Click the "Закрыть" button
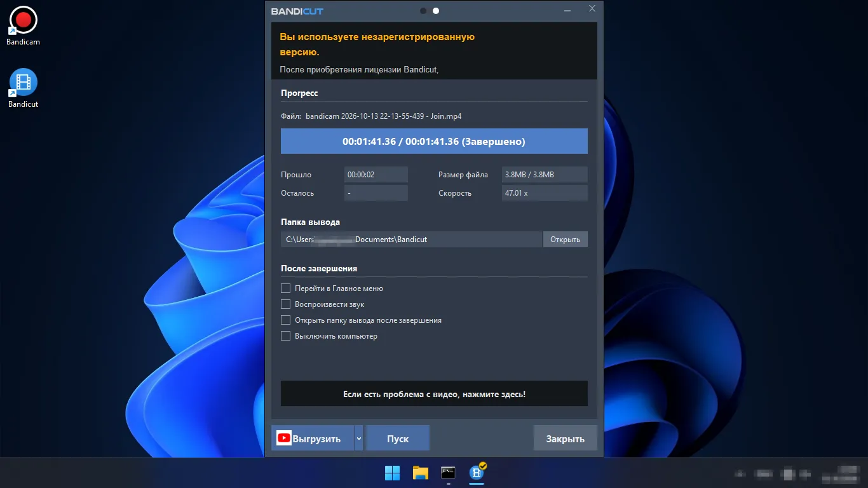 pos(565,438)
